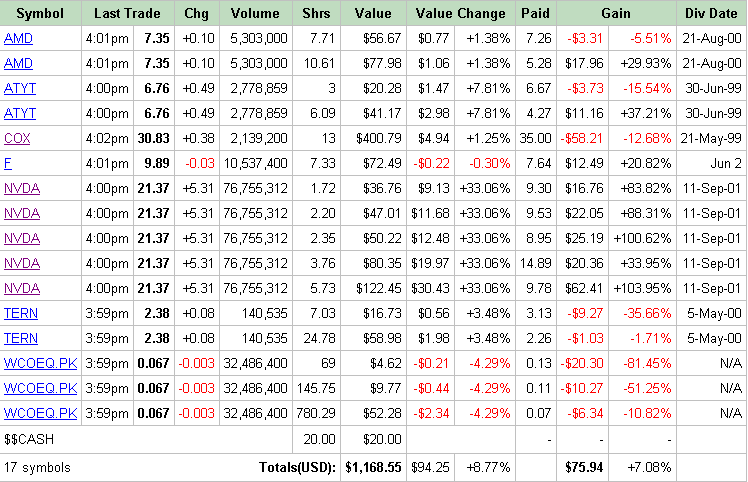Open the AMD link with 7.71 shares
Viewport: 748px width, 482px height.
pos(18,38)
